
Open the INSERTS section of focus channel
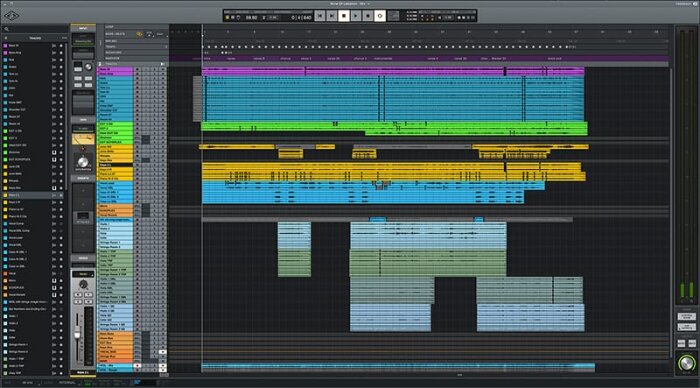point(83,178)
